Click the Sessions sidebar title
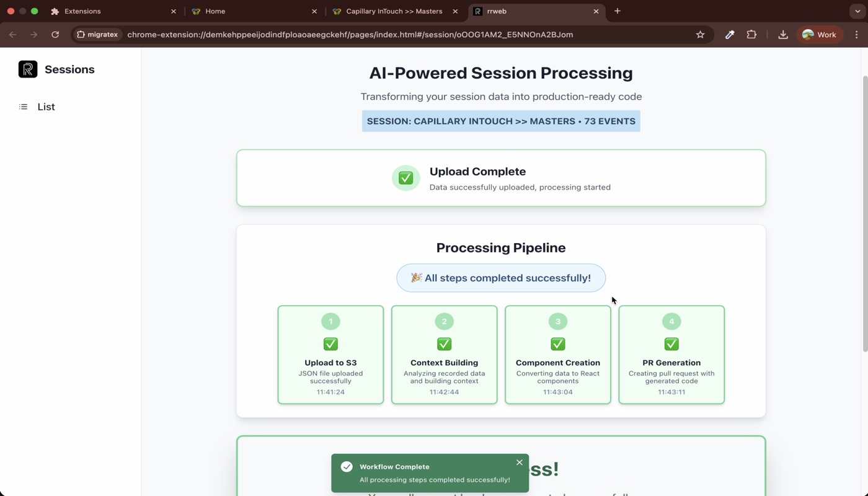 click(69, 69)
